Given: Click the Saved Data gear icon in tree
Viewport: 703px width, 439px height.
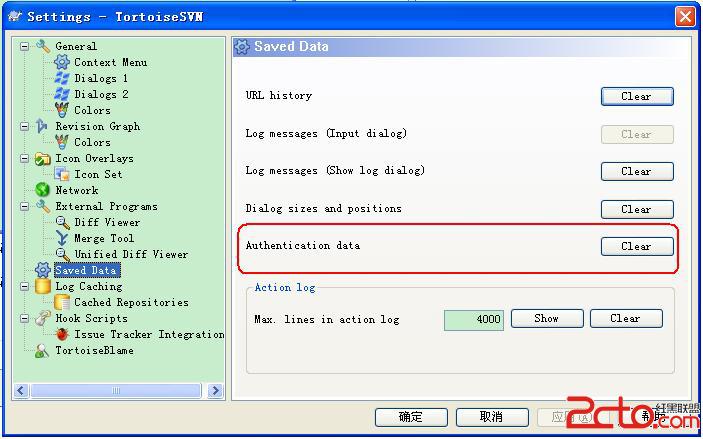Looking at the screenshot, I should coord(43,270).
